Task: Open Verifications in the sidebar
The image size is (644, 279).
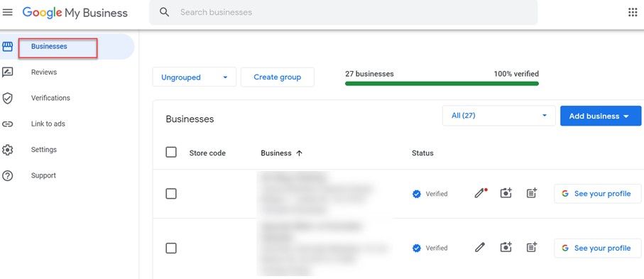Action: point(50,98)
